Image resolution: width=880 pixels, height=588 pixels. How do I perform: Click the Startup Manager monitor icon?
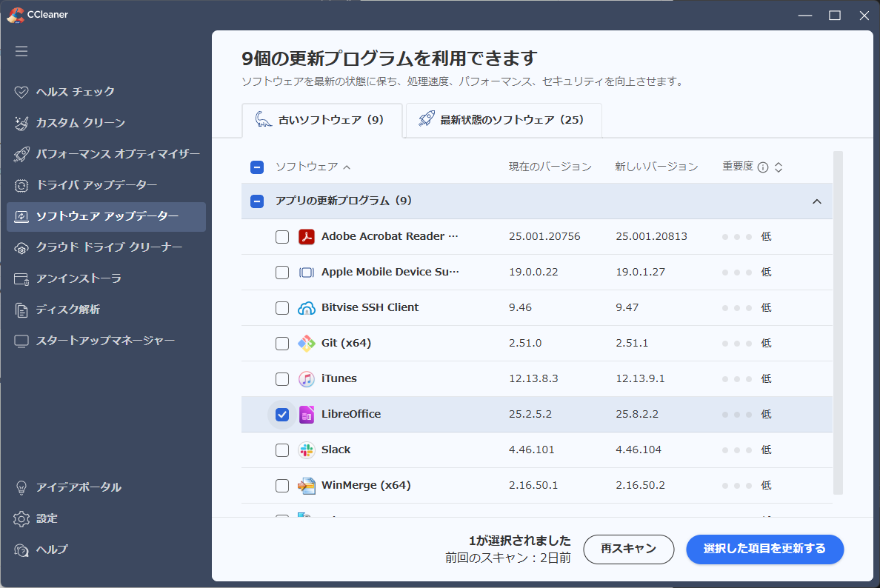pyautogui.click(x=21, y=341)
